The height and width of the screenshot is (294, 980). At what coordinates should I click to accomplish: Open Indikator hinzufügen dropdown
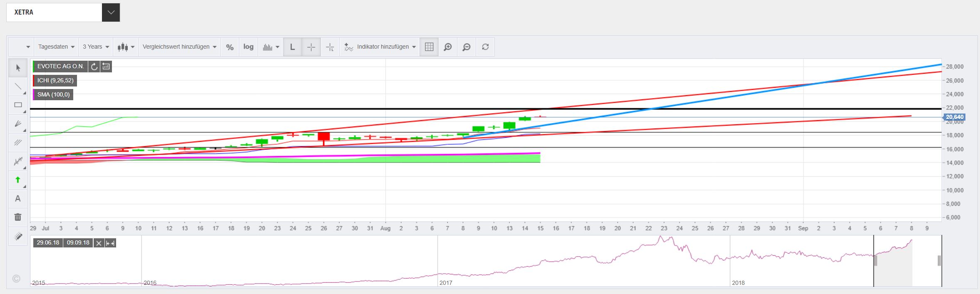pyautogui.click(x=380, y=47)
